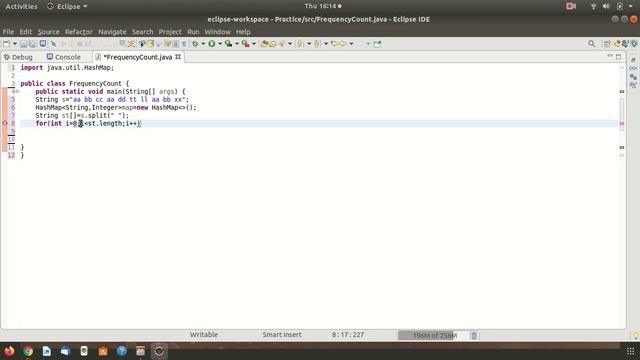This screenshot has height=360, width=640.
Task: Launch Chrome from the dock
Action: click(28, 351)
